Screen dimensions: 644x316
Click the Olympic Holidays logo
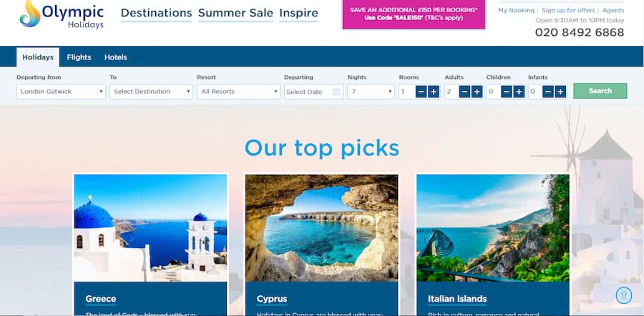click(62, 15)
